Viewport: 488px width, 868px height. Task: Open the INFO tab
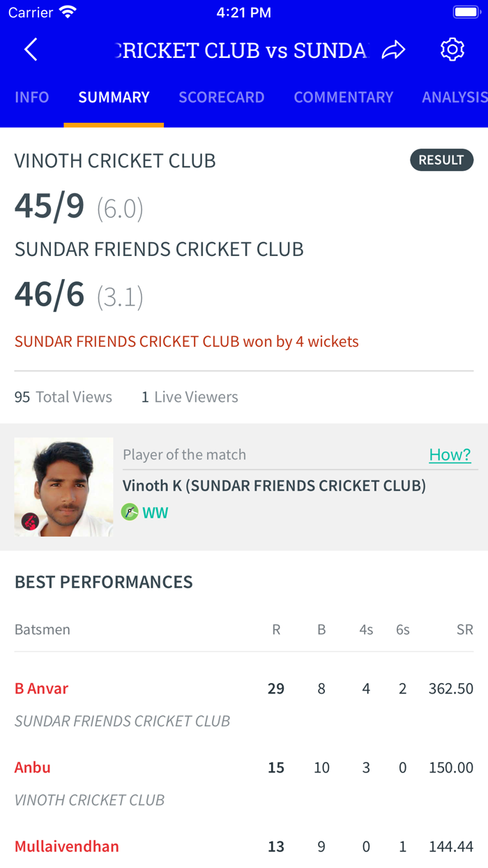[x=31, y=97]
